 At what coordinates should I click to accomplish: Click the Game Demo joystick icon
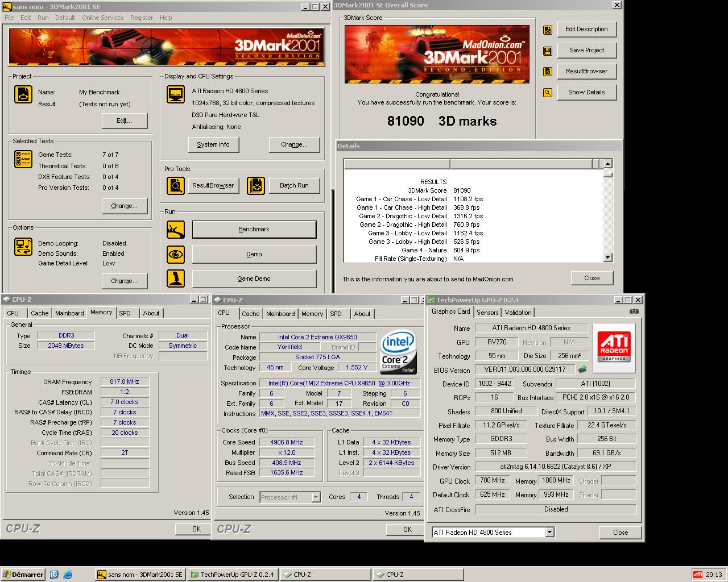(x=176, y=278)
